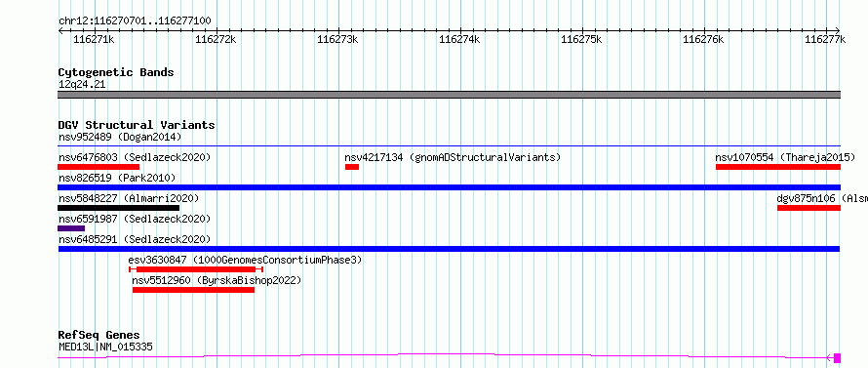Click the small red nsv4217134 variant bar
This screenshot has width=868, height=368.
pos(352,167)
